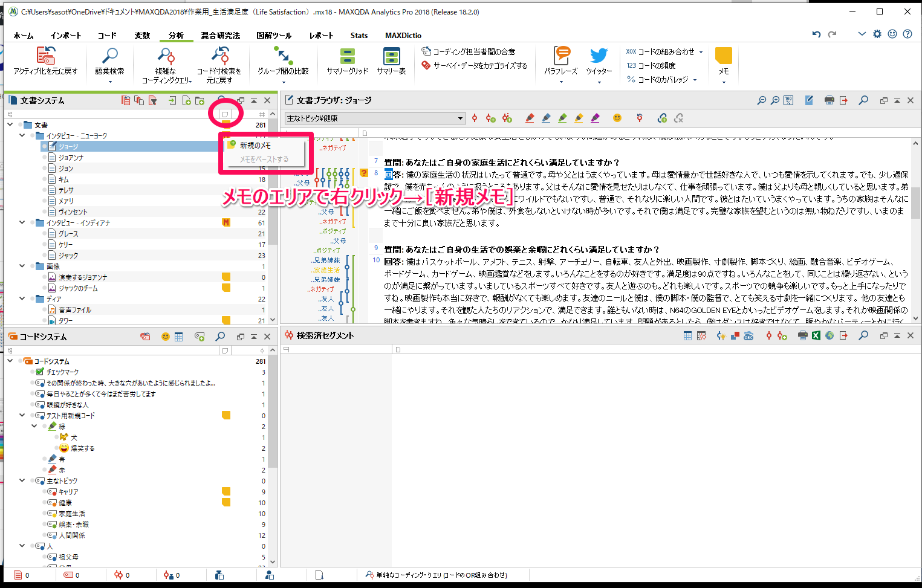Collapse the 主なトピック code node
The width and height of the screenshot is (922, 588).
(22, 480)
